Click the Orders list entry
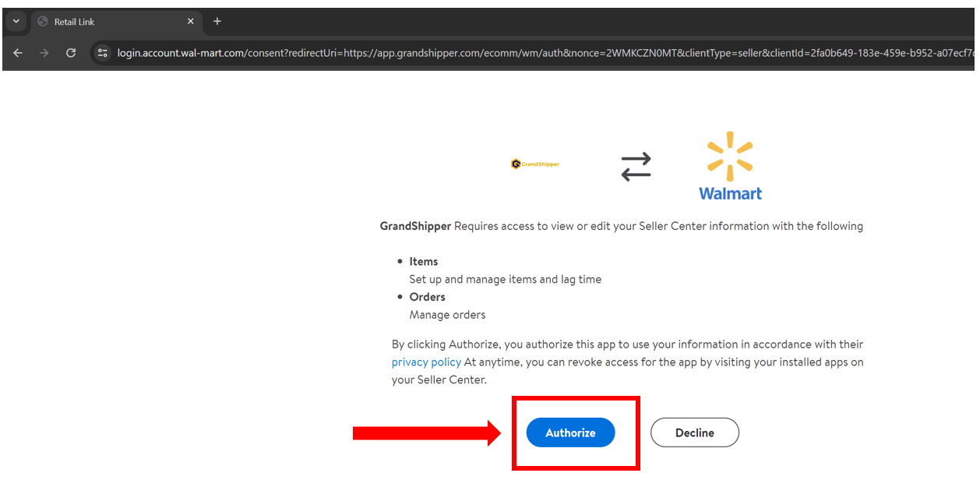 (427, 297)
